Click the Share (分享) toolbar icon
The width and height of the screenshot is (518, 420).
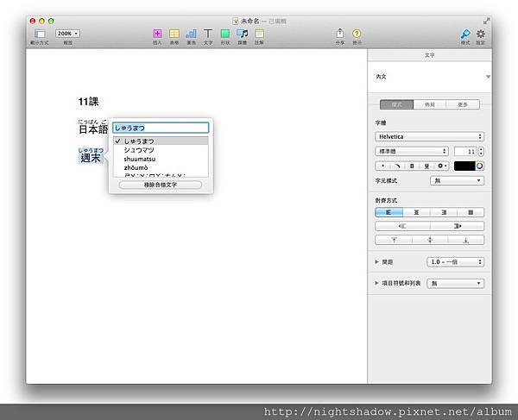tap(340, 33)
